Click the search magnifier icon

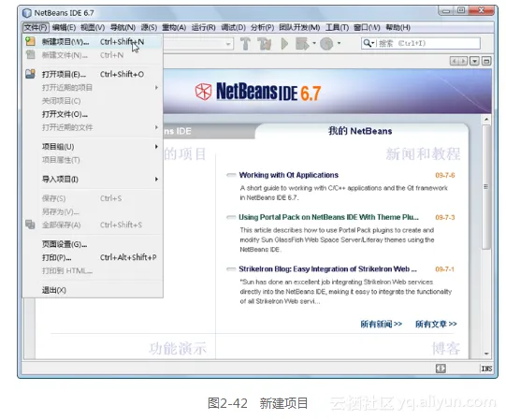pyautogui.click(x=367, y=43)
